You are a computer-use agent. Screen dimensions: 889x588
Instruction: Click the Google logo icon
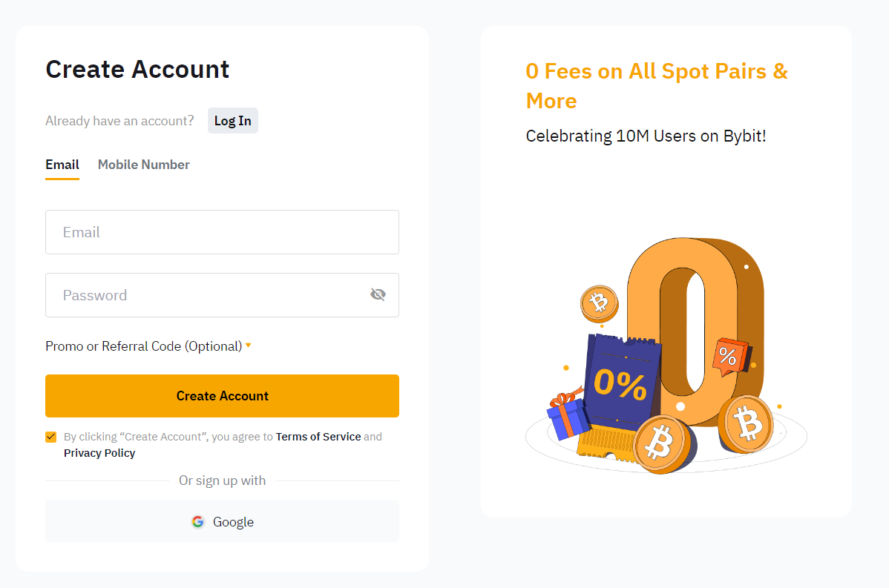198,522
